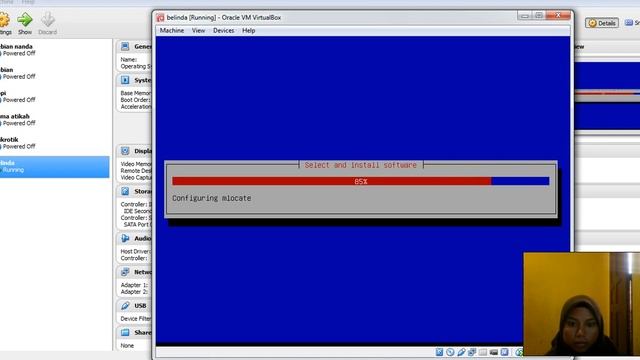
Task: Close the belinda VM window
Action: pos(558,16)
